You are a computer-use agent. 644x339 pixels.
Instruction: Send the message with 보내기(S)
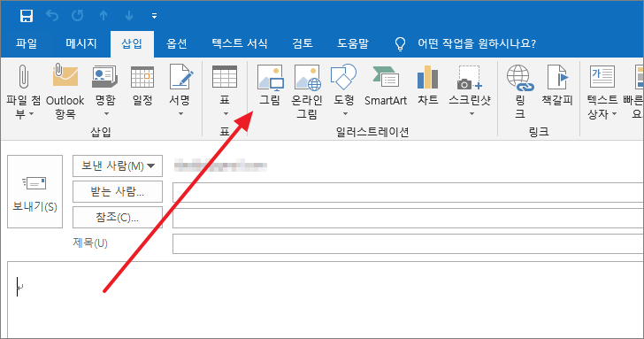pyautogui.click(x=34, y=191)
